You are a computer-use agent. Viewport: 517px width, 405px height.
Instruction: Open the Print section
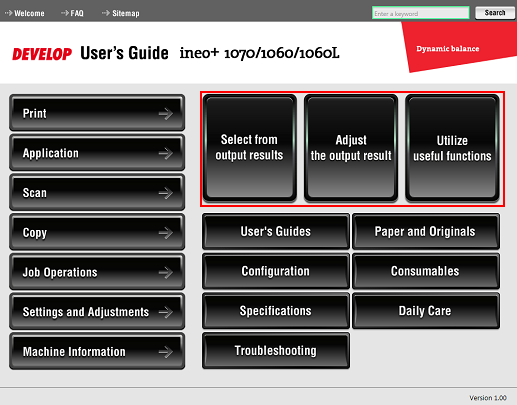(x=97, y=113)
